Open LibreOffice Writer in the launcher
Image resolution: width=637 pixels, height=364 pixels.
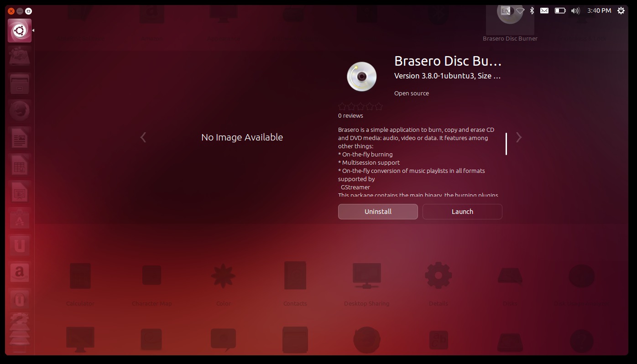[x=20, y=138]
